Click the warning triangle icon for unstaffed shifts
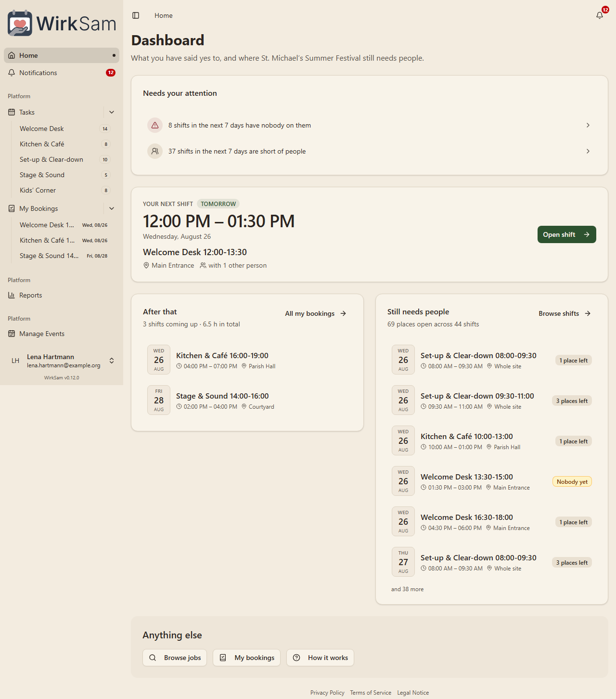This screenshot has height=699, width=616. 155,125
